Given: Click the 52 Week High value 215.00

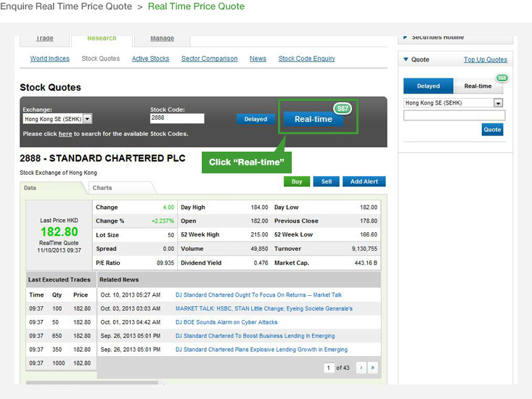Looking at the screenshot, I should click(x=259, y=234).
